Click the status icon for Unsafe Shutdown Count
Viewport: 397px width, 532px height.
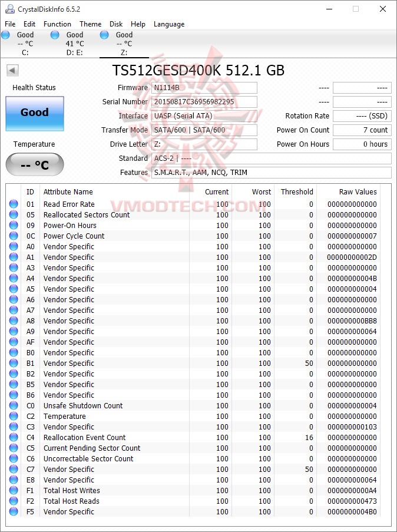[x=14, y=405]
